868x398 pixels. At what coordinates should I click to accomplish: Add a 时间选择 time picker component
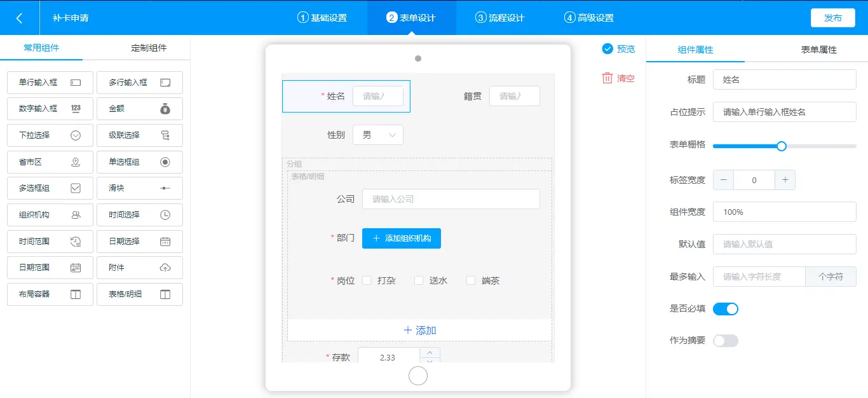pos(139,215)
